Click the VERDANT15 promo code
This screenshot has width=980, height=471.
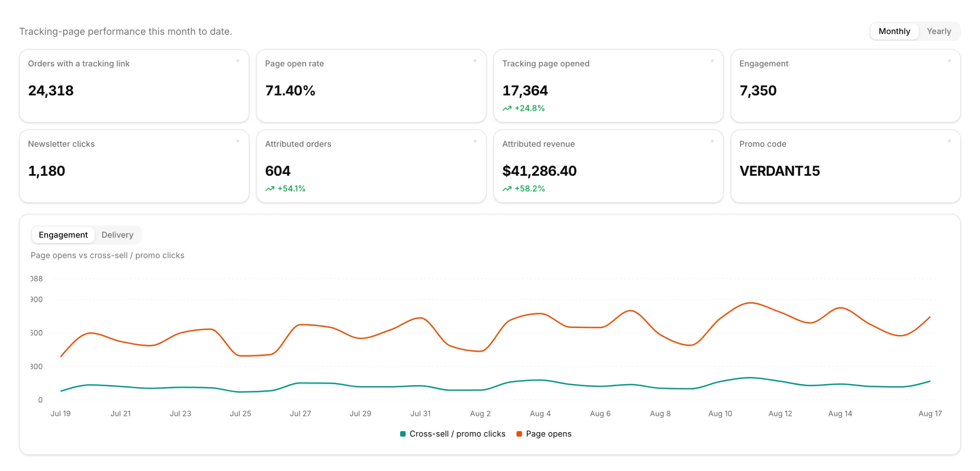coord(779,171)
